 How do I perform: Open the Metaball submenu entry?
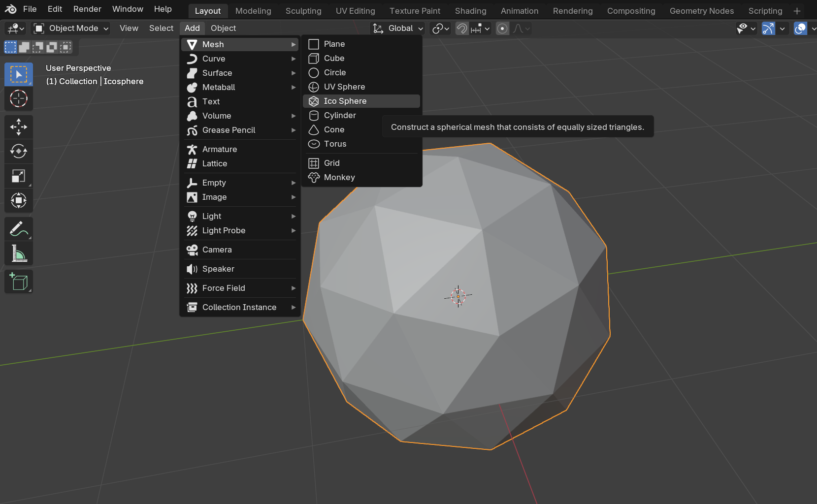[240, 87]
